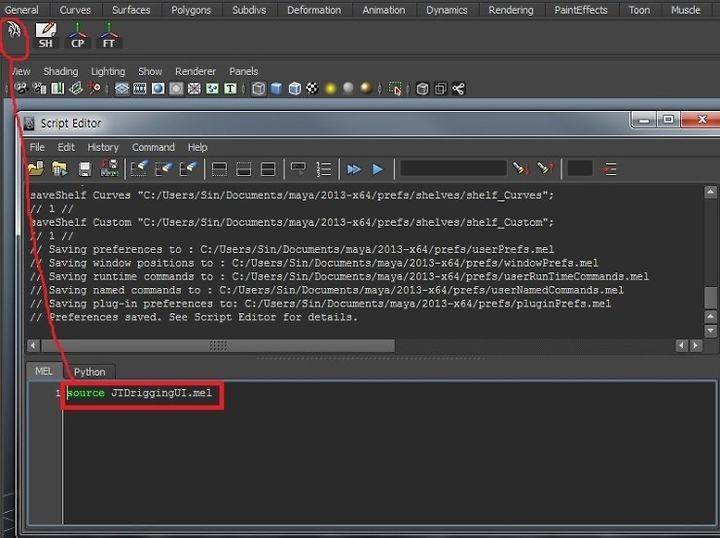Toggle Wireframe display cube icon
Viewport: 720px width, 538px height.
[x=259, y=89]
